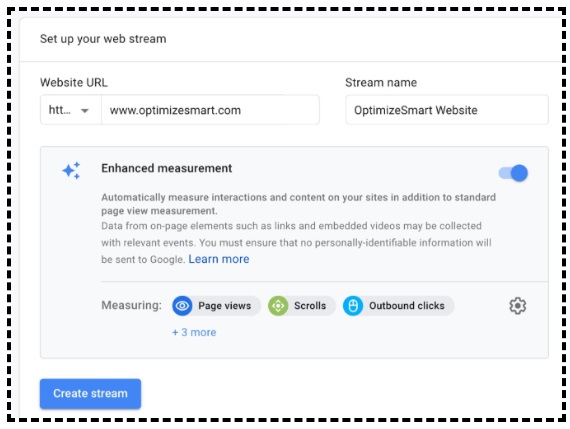Screen dimensions: 570x429
Task: Select the Page views chip label
Action: [x=225, y=306]
